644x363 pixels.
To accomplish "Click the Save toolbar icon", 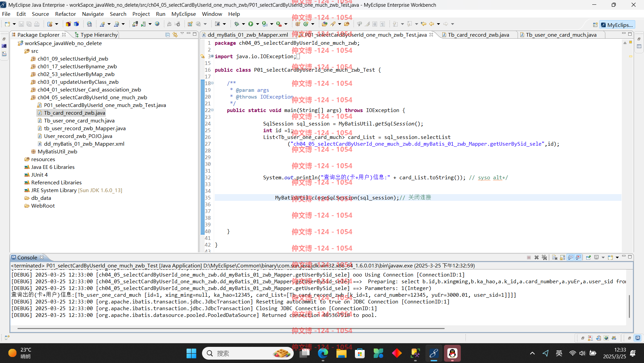I will [21, 24].
